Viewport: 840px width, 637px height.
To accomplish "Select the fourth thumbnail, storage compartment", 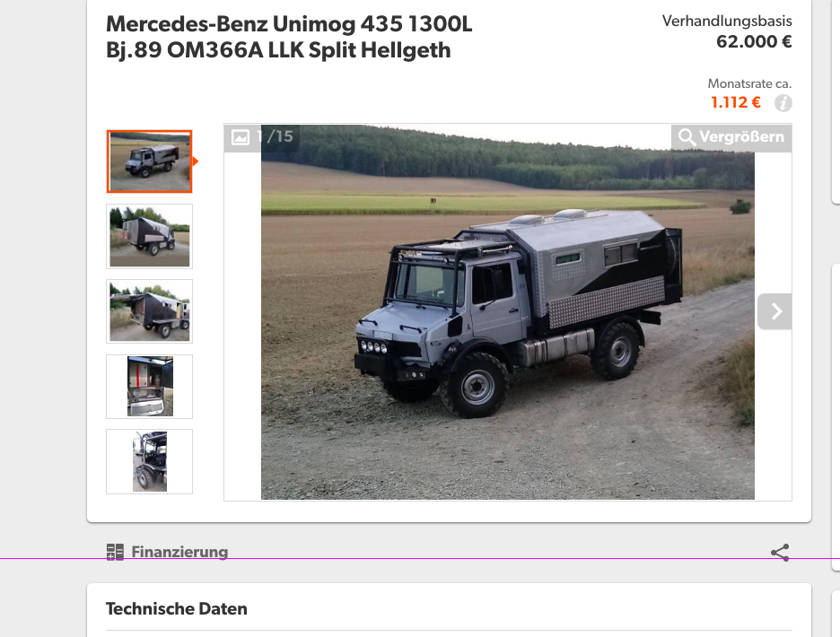I will [x=150, y=387].
